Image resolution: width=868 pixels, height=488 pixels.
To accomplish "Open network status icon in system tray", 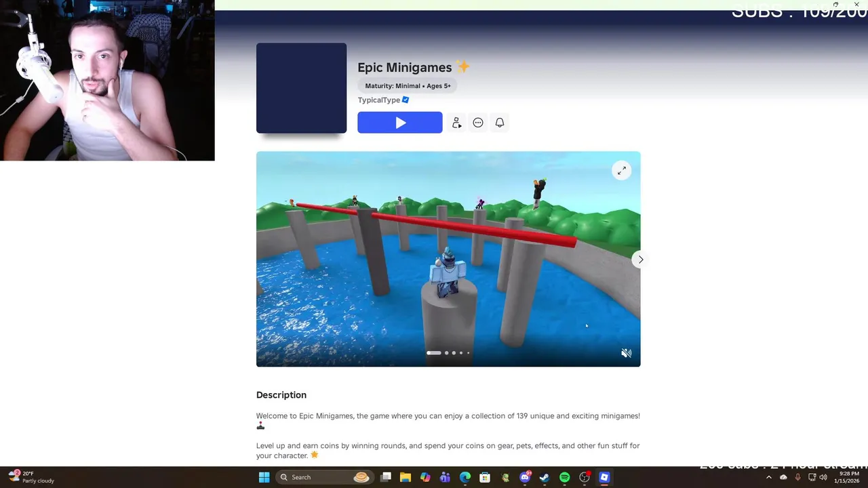I will coord(812,477).
